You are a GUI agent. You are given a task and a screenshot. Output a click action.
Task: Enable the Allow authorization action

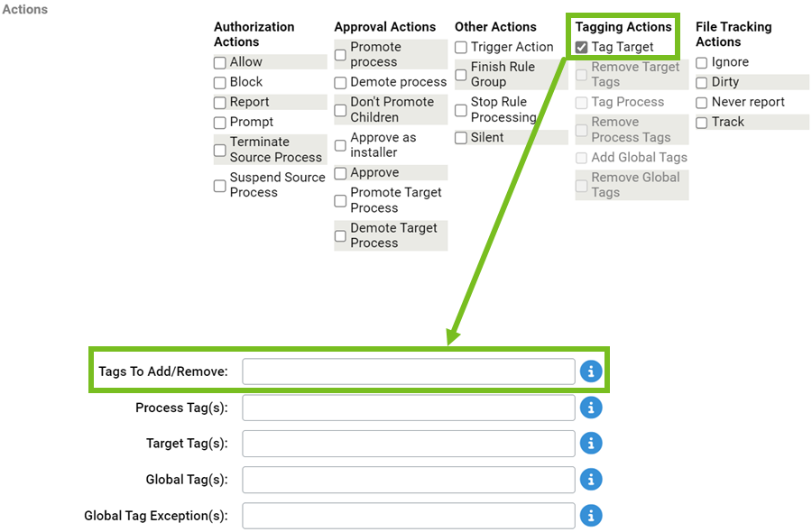pyautogui.click(x=219, y=61)
